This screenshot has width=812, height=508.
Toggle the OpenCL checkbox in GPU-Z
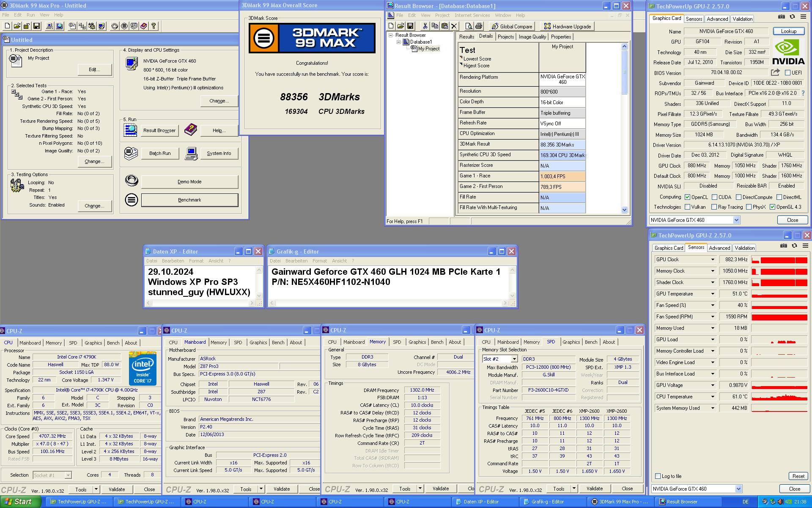[x=688, y=197]
